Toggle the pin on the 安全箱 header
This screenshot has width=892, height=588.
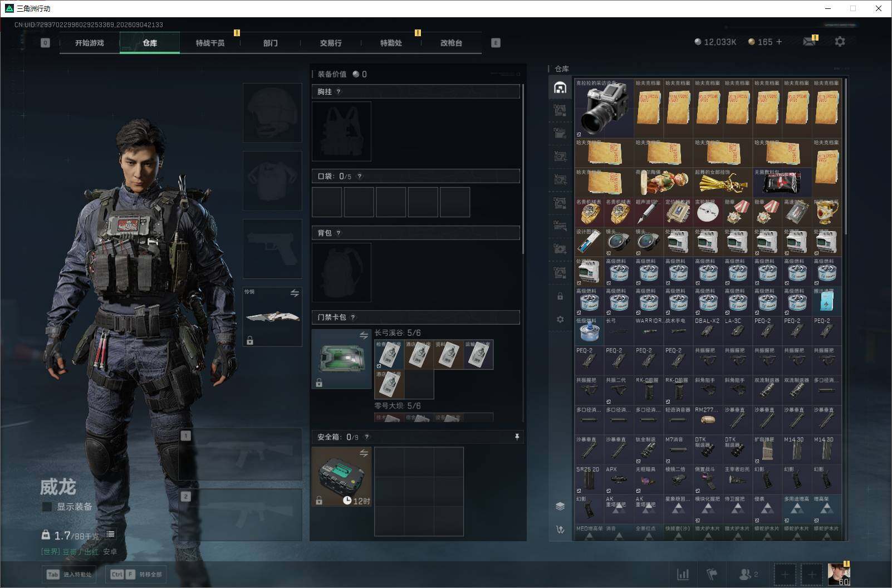click(517, 437)
